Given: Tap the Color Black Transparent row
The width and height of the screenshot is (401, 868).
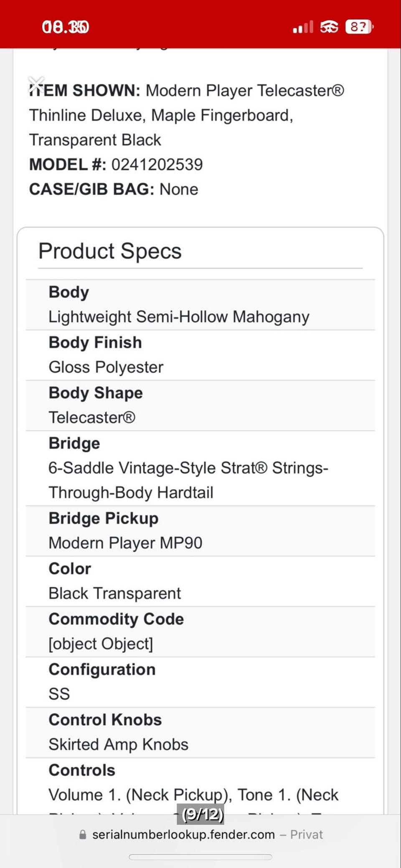Looking at the screenshot, I should click(x=200, y=581).
